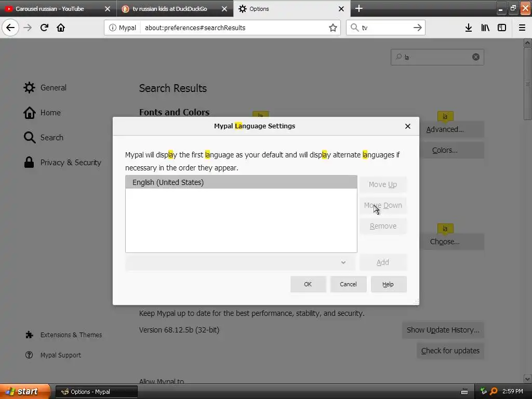Click Check for updates button

pyautogui.click(x=450, y=351)
